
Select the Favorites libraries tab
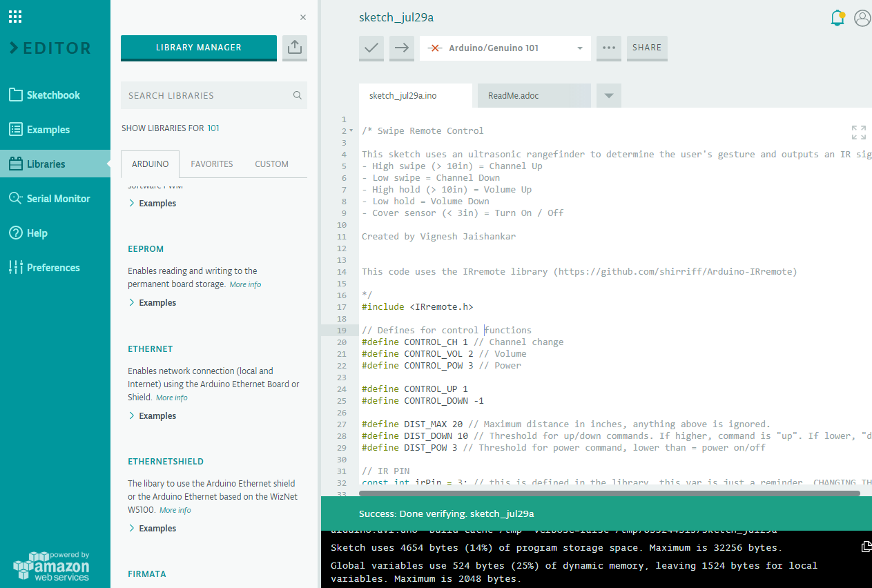click(212, 164)
